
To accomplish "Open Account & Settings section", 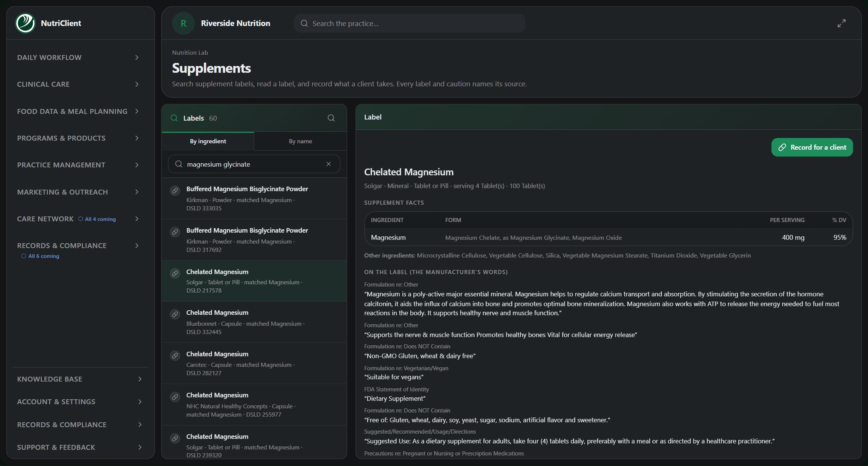I will (79, 402).
